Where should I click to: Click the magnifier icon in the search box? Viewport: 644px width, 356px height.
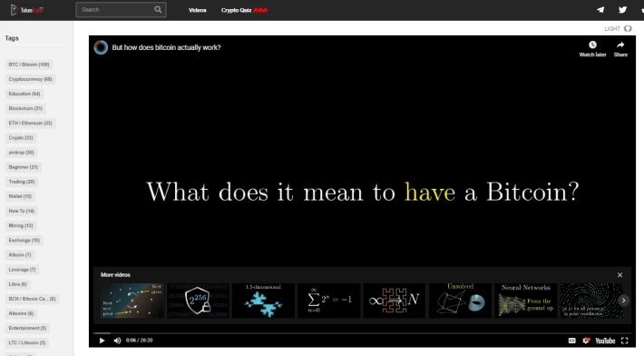point(158,9)
